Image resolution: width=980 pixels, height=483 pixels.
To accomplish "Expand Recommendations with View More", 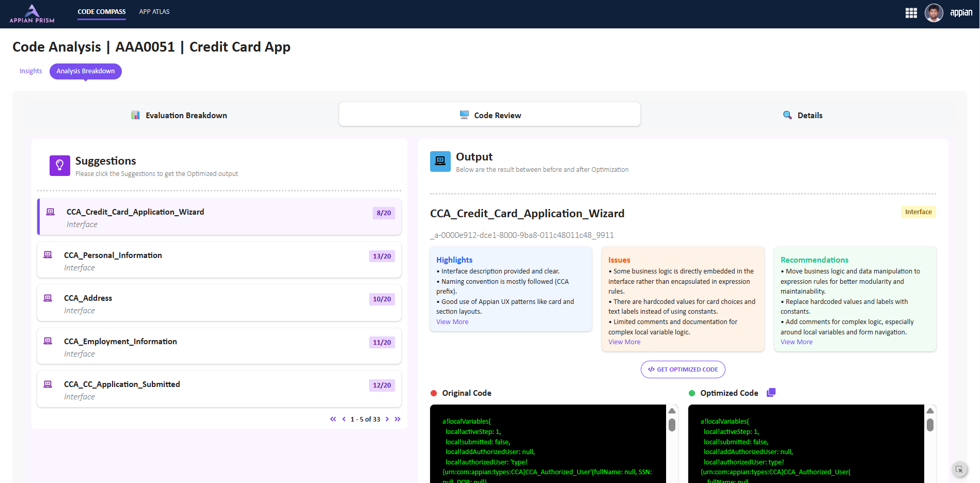I will tap(796, 342).
